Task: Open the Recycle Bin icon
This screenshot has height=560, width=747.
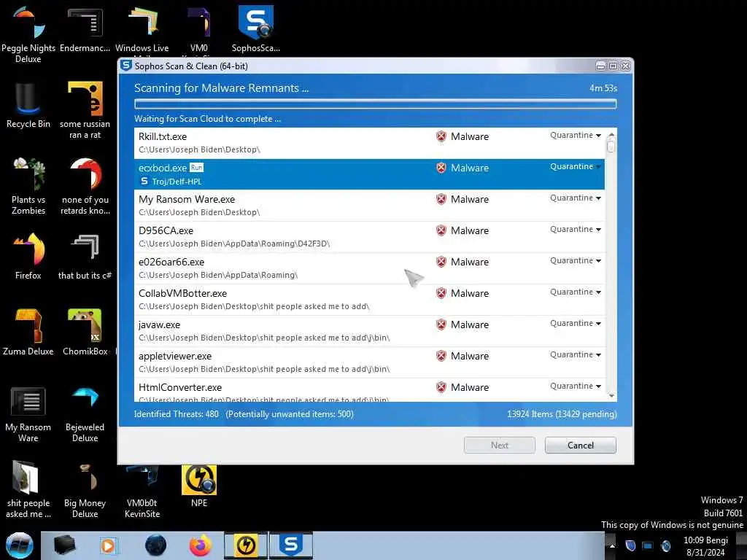Action: tap(28, 106)
